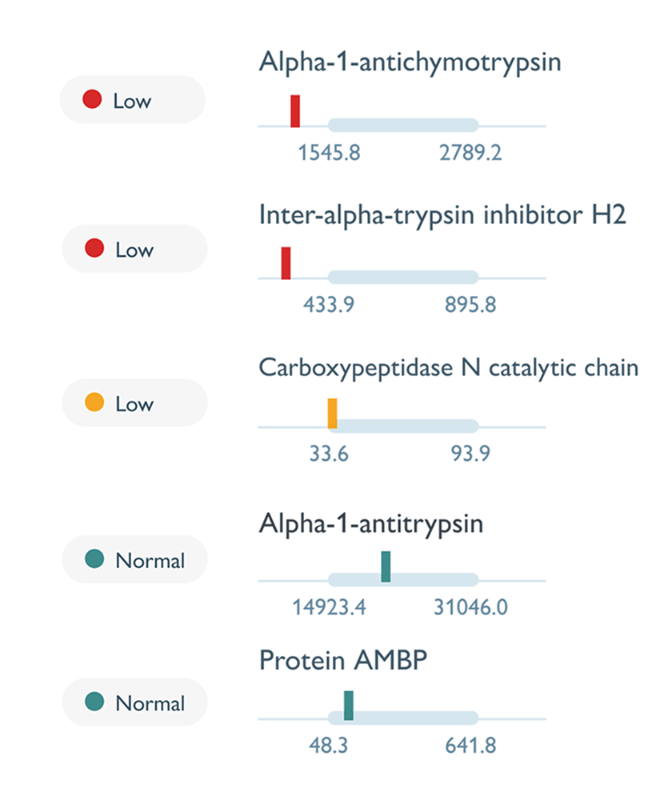
Task: Click the 1545.8 lower reference value
Action: (329, 153)
